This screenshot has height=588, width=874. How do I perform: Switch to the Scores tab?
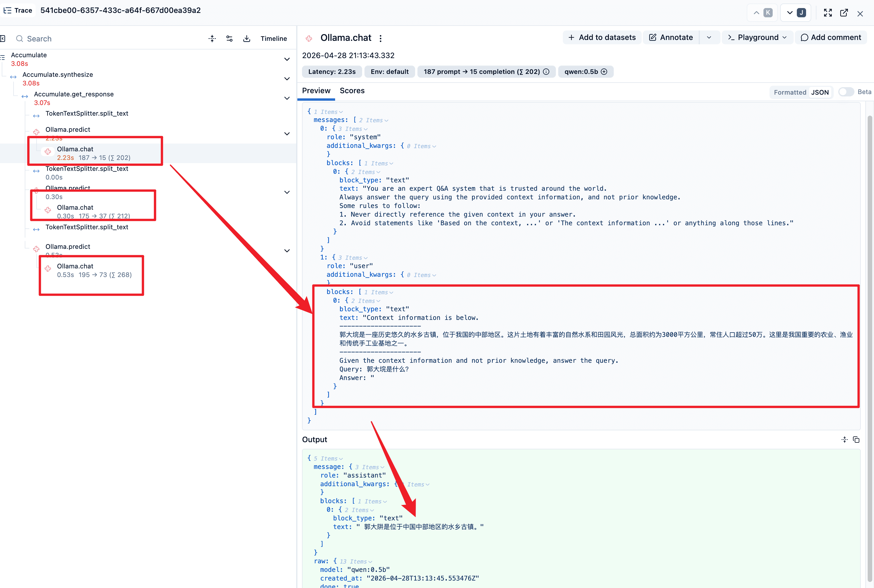(352, 91)
